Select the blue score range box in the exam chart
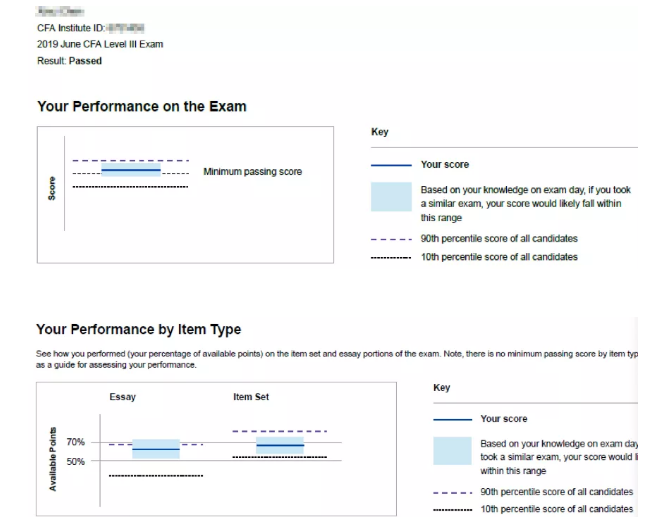 point(131,171)
